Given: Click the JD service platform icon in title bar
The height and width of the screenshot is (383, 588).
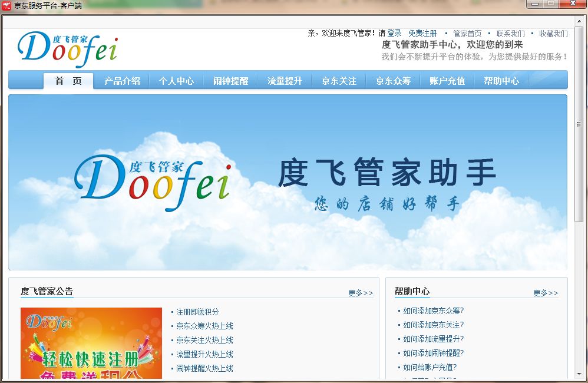Looking at the screenshot, I should point(6,5).
